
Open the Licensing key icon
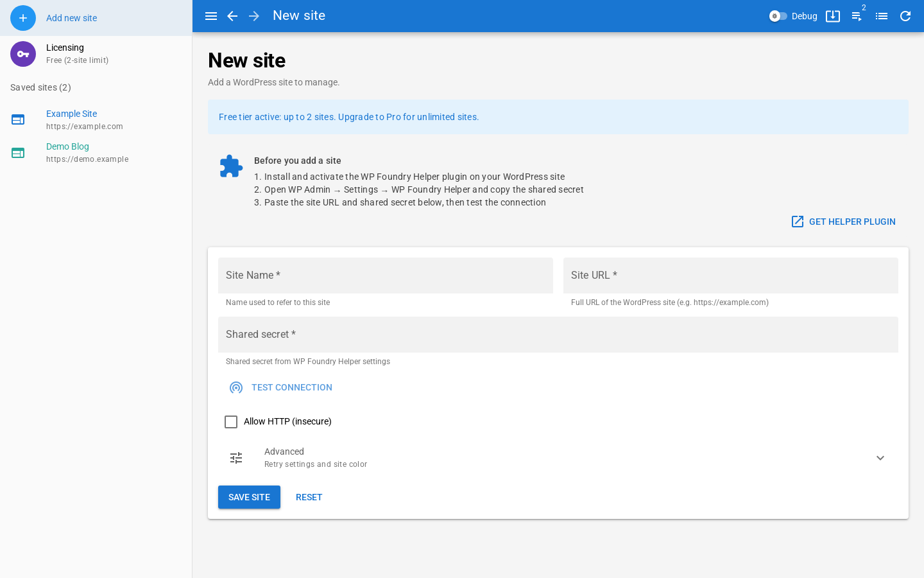pyautogui.click(x=23, y=54)
